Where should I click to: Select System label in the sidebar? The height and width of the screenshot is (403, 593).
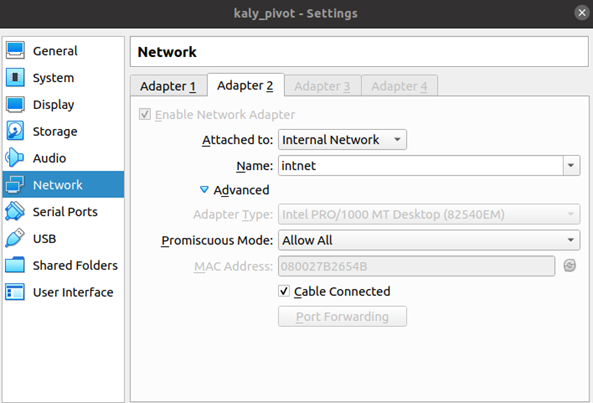tap(53, 78)
